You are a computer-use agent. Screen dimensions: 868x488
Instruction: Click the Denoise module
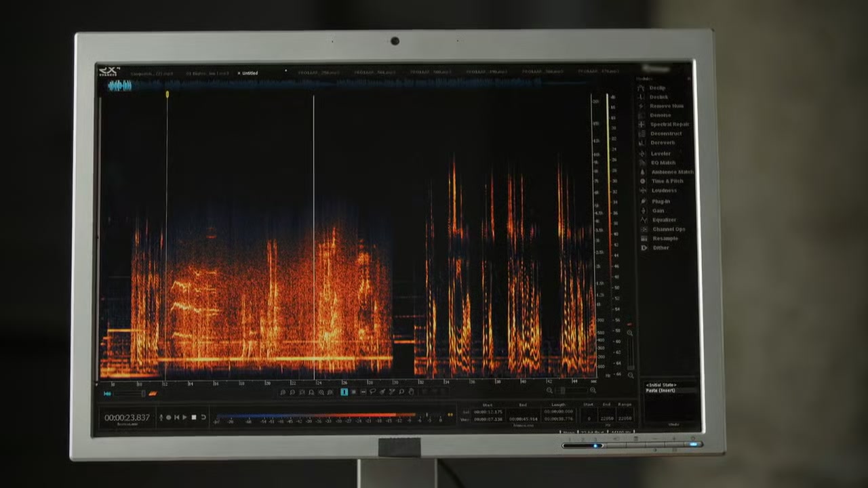point(660,115)
